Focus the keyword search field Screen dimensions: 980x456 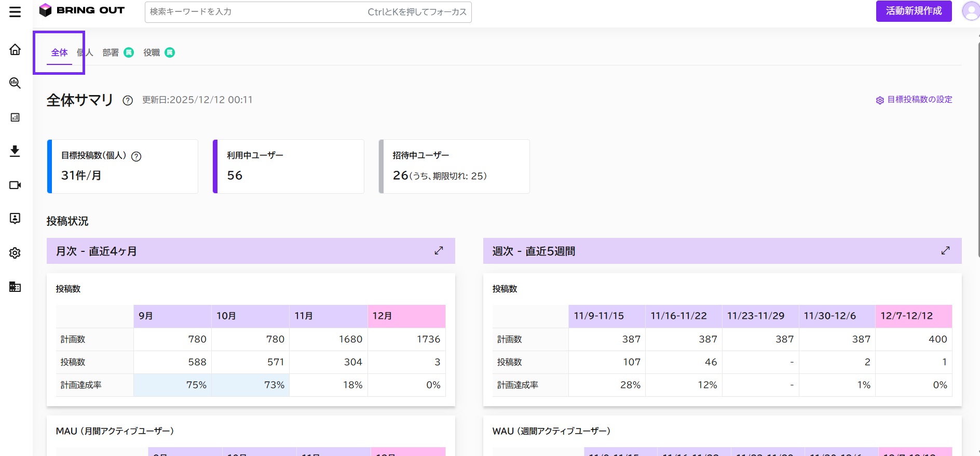point(308,12)
